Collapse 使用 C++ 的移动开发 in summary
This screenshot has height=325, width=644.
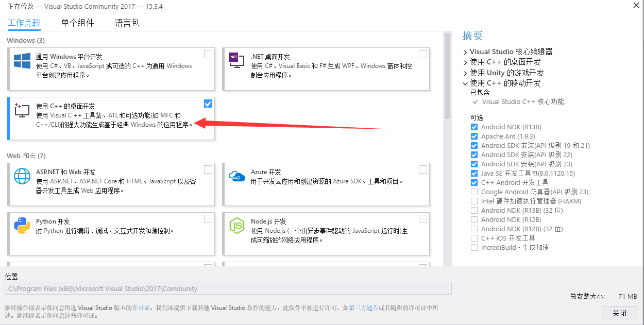(x=465, y=83)
